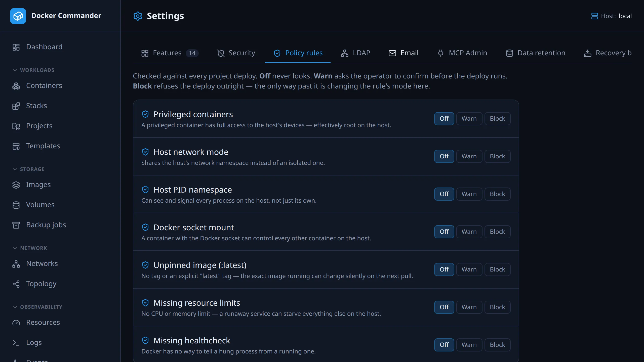Collapse the STORAGE sidebar section
The height and width of the screenshot is (362, 644).
pos(29,169)
